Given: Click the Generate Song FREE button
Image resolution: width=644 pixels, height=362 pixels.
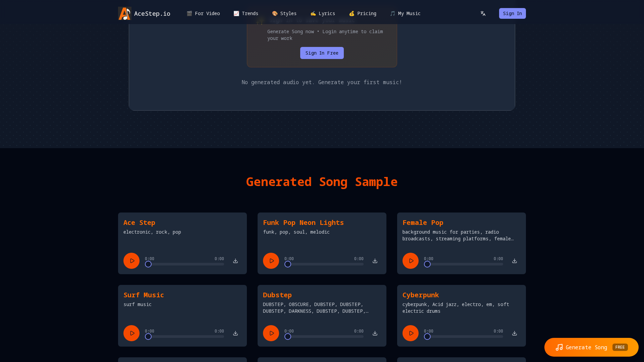Looking at the screenshot, I should tap(591, 347).
